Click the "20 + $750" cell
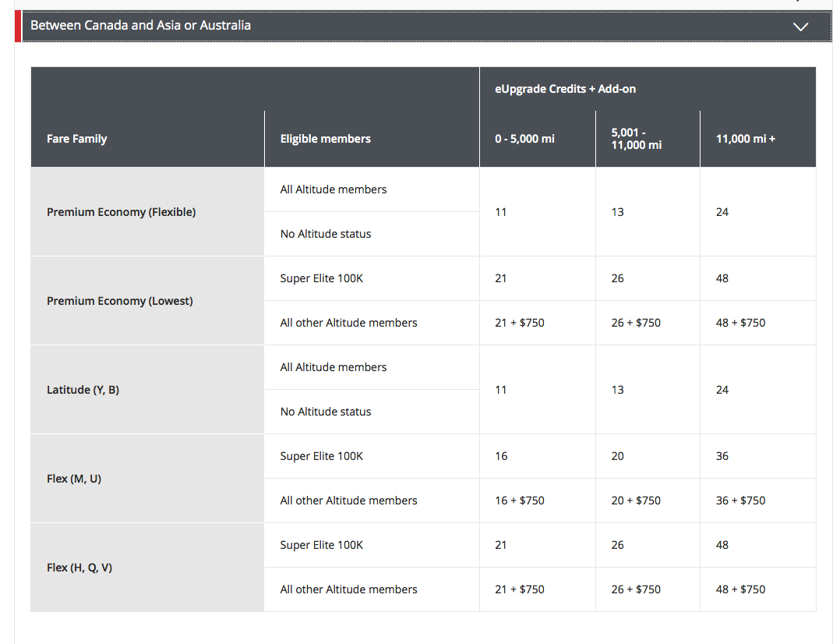Viewport: 840px width, 644px height. coord(636,501)
